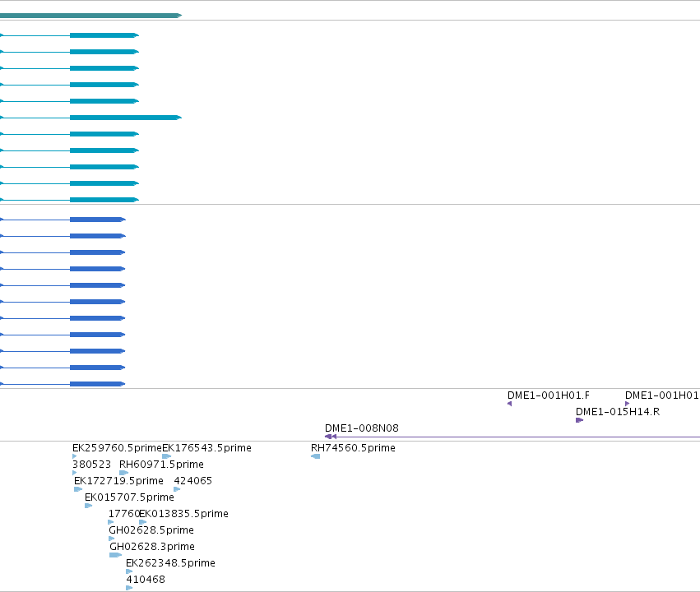Select the dark teal gene bar at top
Viewport: 700px width, 592px height.
tap(90, 16)
